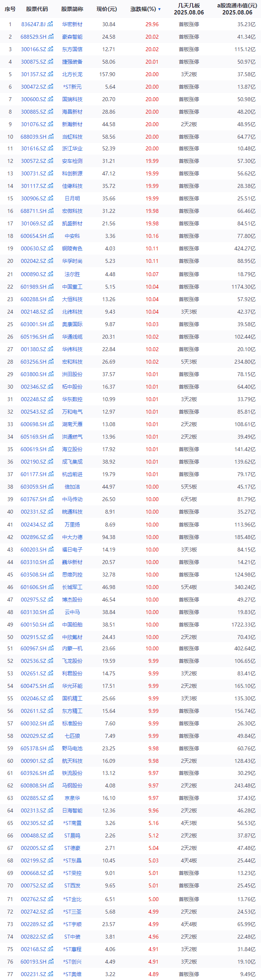
Task: Open chart icon beside 605378.SH
Action: [50, 748]
